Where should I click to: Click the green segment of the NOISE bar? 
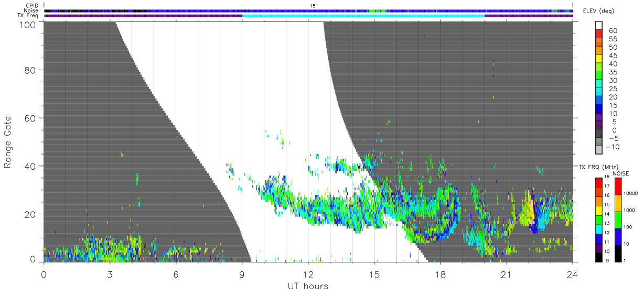pos(617,220)
